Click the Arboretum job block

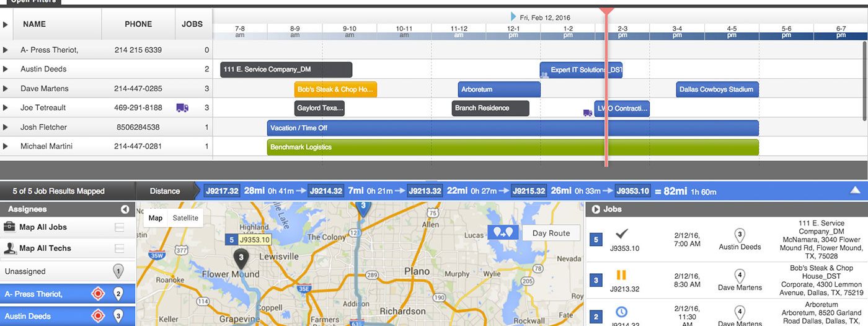pyautogui.click(x=499, y=89)
